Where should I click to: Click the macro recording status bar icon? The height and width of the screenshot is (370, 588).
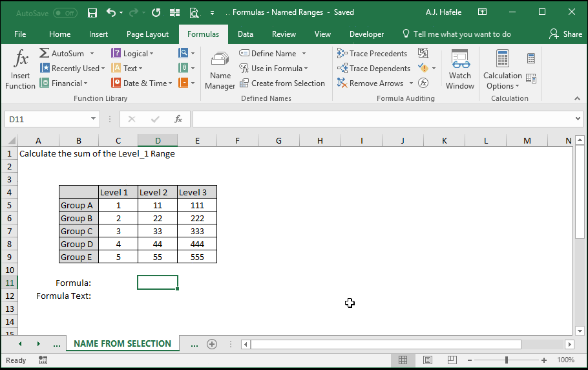pyautogui.click(x=43, y=360)
